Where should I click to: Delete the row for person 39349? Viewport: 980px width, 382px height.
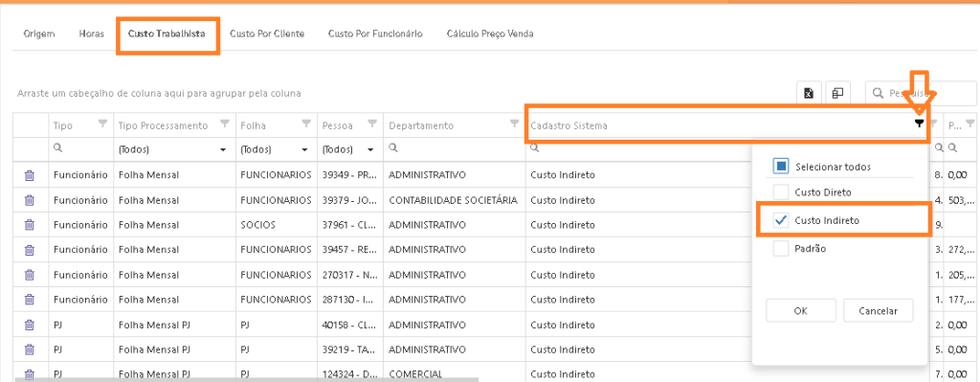[29, 175]
